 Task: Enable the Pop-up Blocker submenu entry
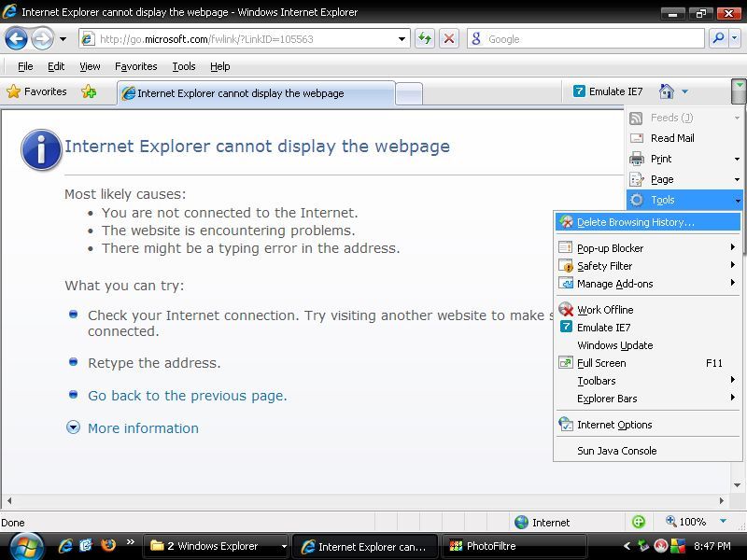click(611, 247)
